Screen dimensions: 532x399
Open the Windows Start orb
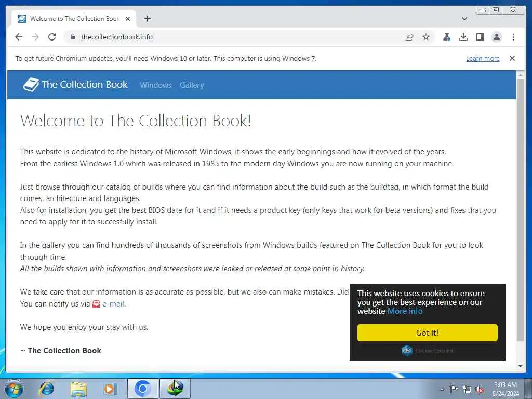14,389
